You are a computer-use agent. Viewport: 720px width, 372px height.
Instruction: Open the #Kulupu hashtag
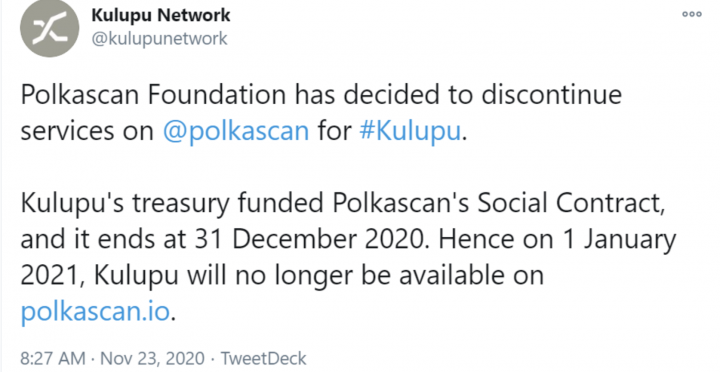[410, 130]
